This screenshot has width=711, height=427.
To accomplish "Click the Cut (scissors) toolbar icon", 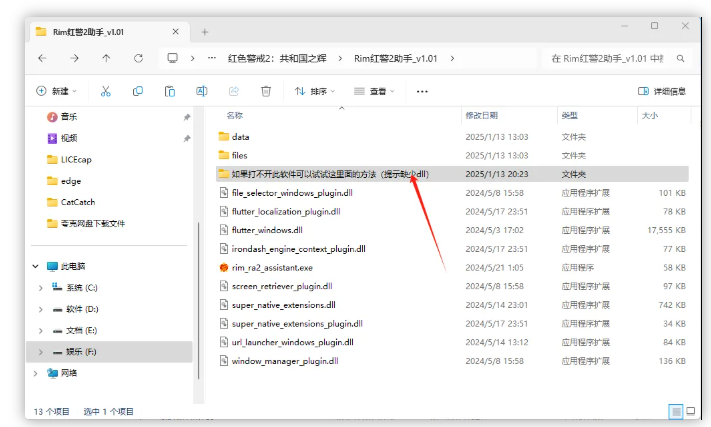I will 105,91.
